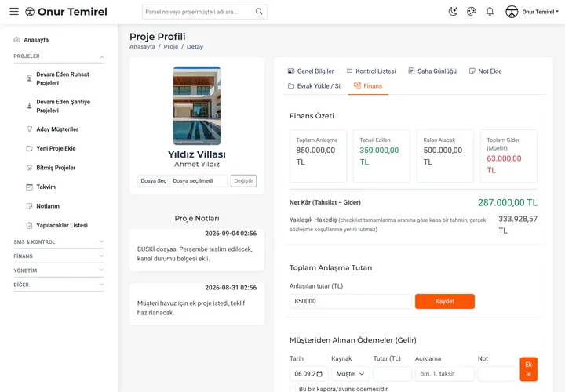
Task: Click the Yeni Proje Ekle folder icon
Action: (x=30, y=148)
